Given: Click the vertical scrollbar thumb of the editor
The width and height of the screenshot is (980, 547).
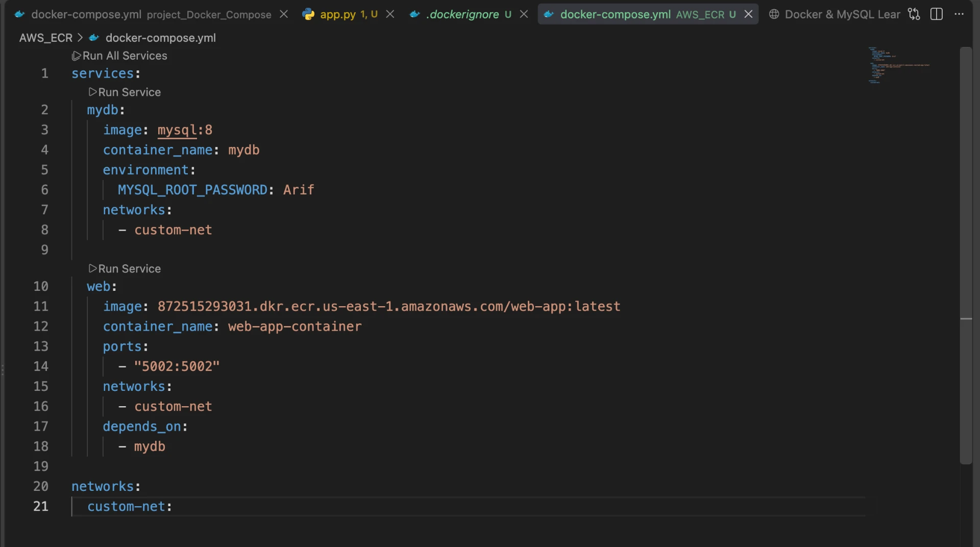Looking at the screenshot, I should (966, 255).
